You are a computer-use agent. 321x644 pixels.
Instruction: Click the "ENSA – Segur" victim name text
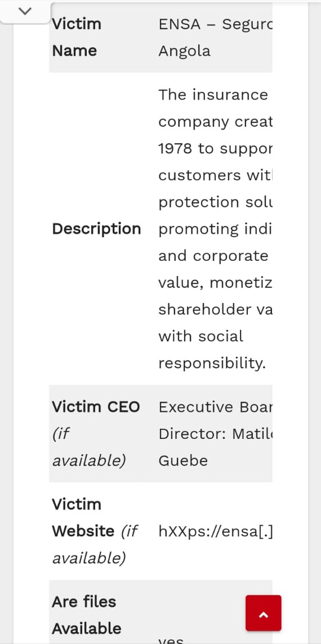pos(216,24)
